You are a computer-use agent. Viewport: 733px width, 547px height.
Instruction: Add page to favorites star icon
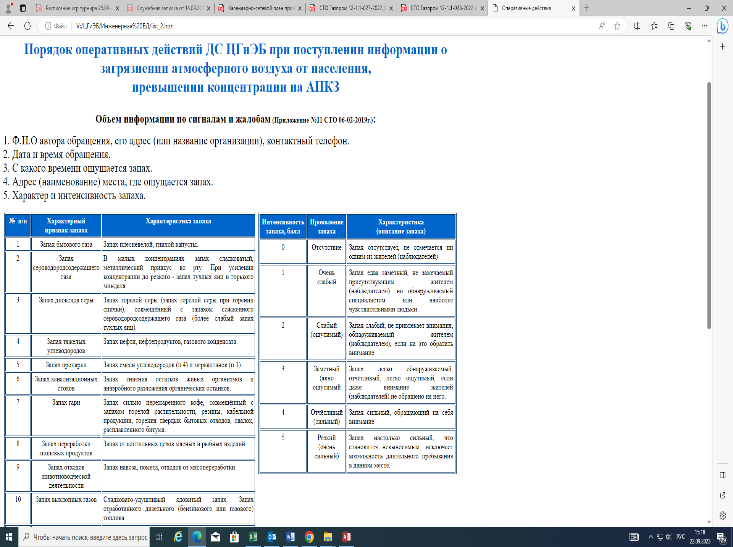618,26
